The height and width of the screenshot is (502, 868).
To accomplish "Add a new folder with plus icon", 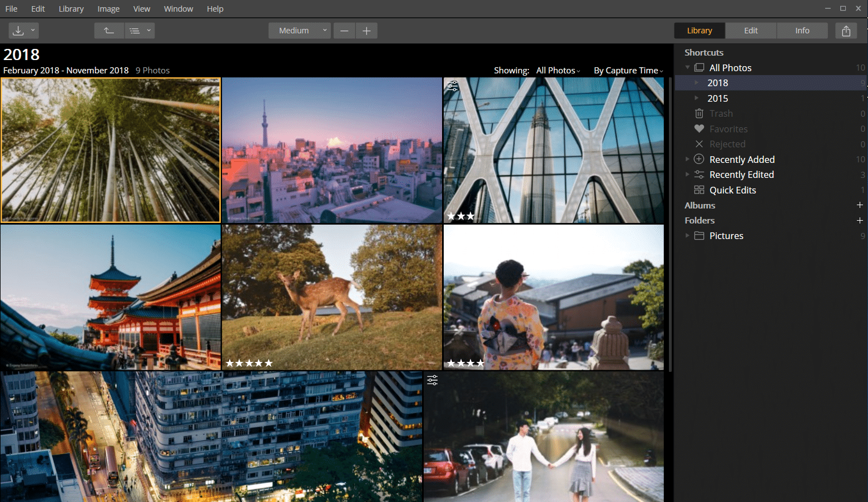I will point(860,221).
